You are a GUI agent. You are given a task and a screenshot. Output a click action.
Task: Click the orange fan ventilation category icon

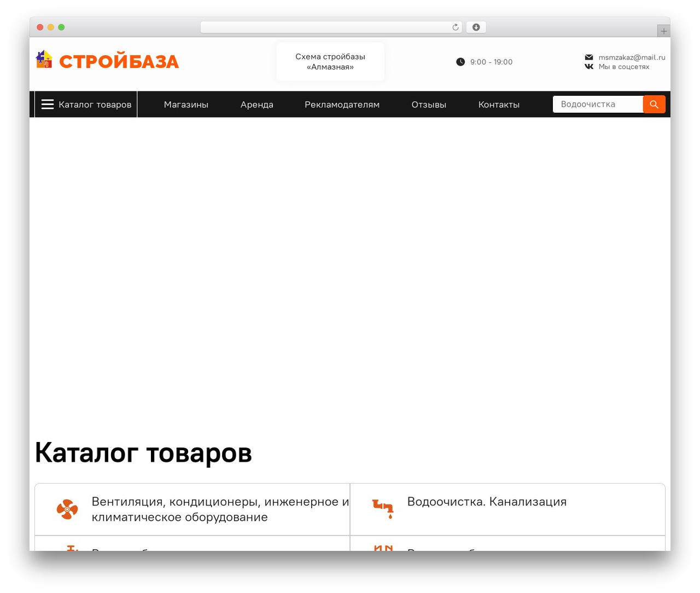(67, 509)
